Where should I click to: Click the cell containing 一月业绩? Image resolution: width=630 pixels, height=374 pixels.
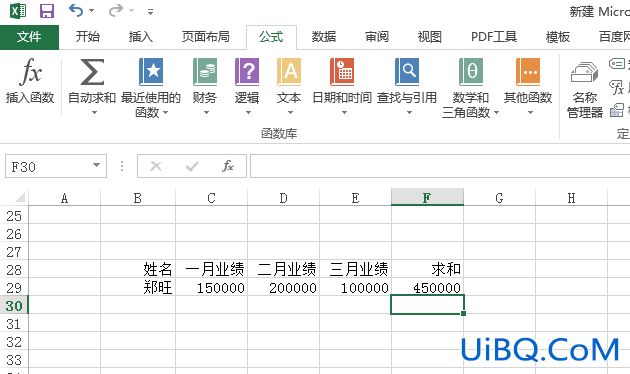pos(211,269)
